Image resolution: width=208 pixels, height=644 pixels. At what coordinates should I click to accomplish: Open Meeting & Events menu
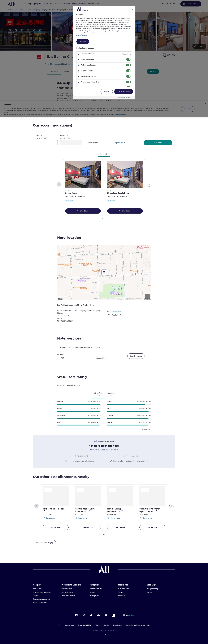79,4
